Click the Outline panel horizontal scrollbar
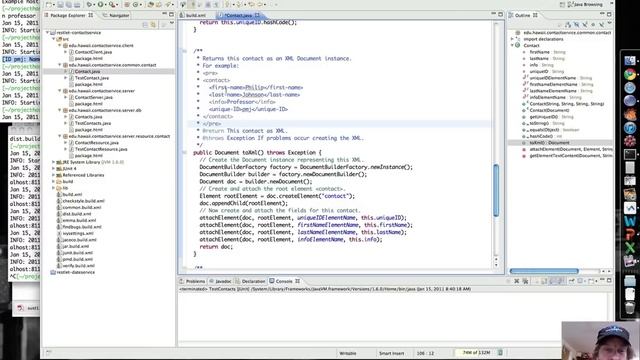 (544, 271)
